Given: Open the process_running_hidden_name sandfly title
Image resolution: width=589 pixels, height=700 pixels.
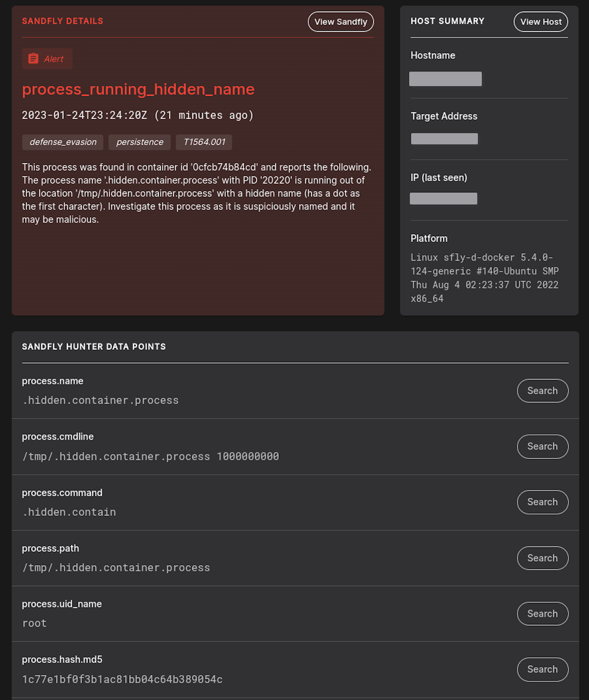Looking at the screenshot, I should point(138,90).
